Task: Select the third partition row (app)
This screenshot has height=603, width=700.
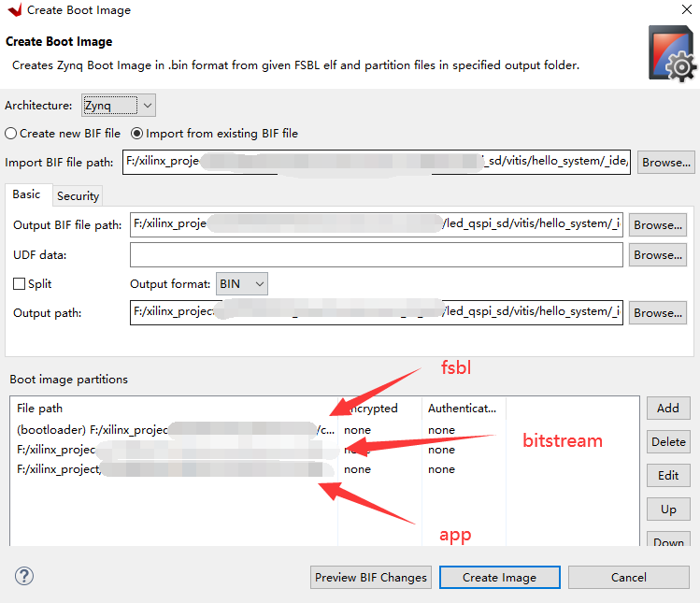Action: pyautogui.click(x=324, y=469)
